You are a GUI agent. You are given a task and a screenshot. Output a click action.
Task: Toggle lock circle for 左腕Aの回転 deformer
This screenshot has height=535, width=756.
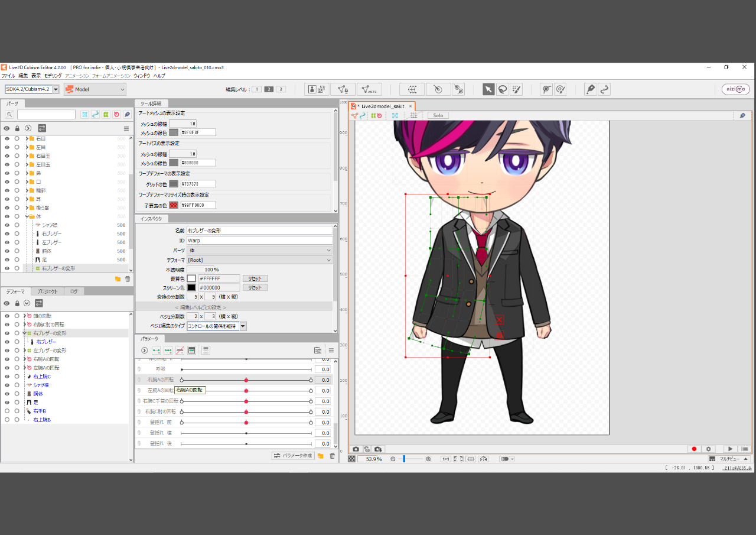17,368
